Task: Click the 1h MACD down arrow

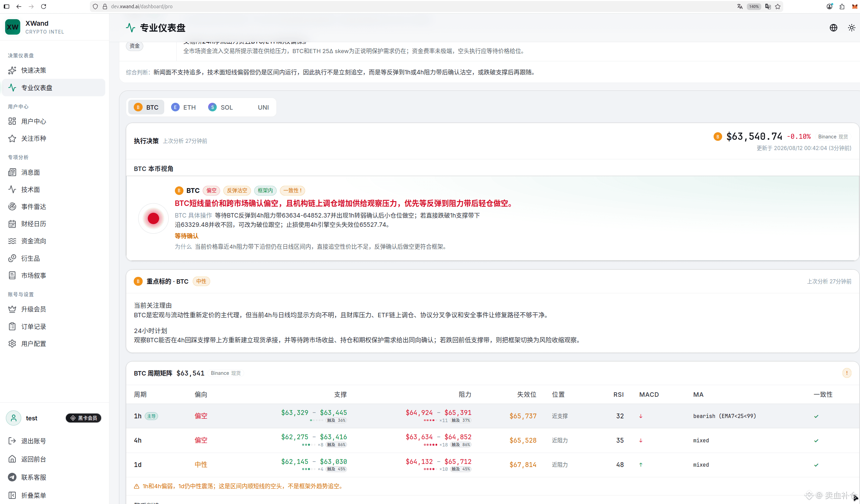Action: [x=641, y=416]
